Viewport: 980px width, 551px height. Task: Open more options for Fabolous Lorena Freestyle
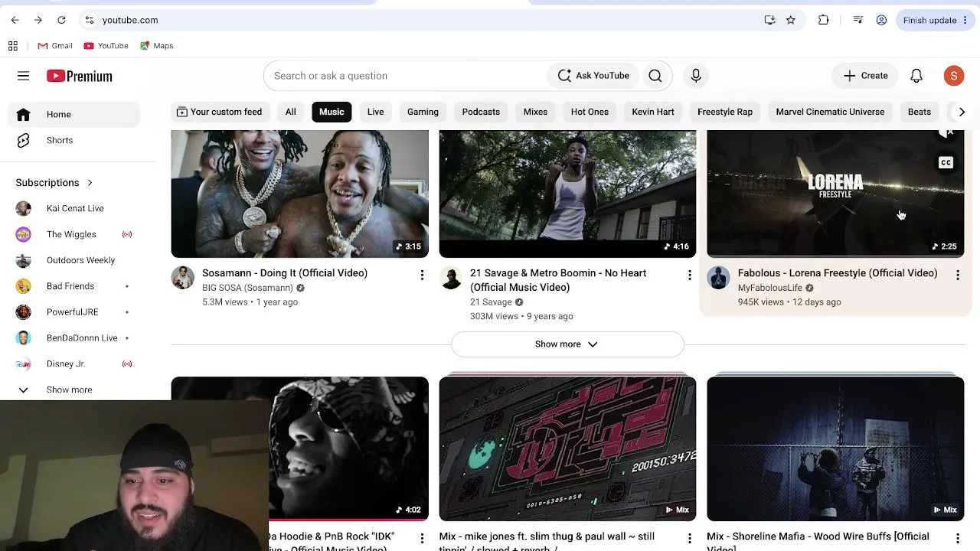pos(958,275)
